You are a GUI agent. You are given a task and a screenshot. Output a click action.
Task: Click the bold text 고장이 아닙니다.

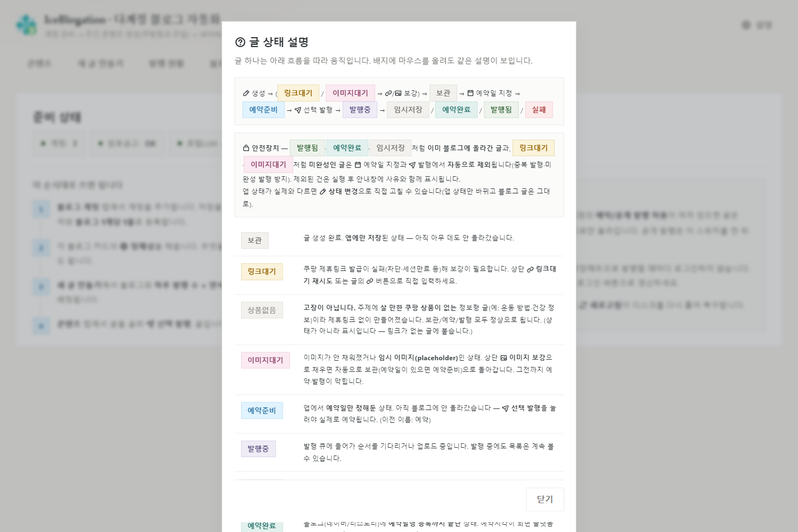(x=329, y=308)
